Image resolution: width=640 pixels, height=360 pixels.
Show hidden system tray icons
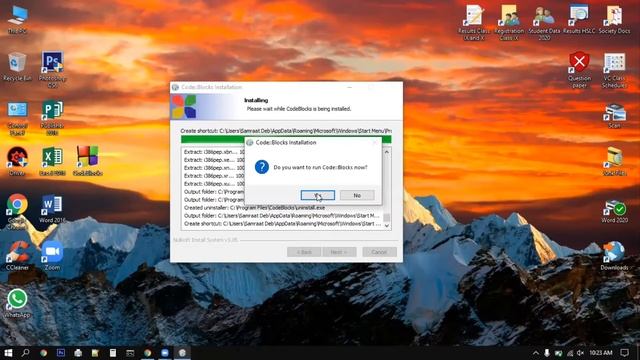[x=536, y=353]
